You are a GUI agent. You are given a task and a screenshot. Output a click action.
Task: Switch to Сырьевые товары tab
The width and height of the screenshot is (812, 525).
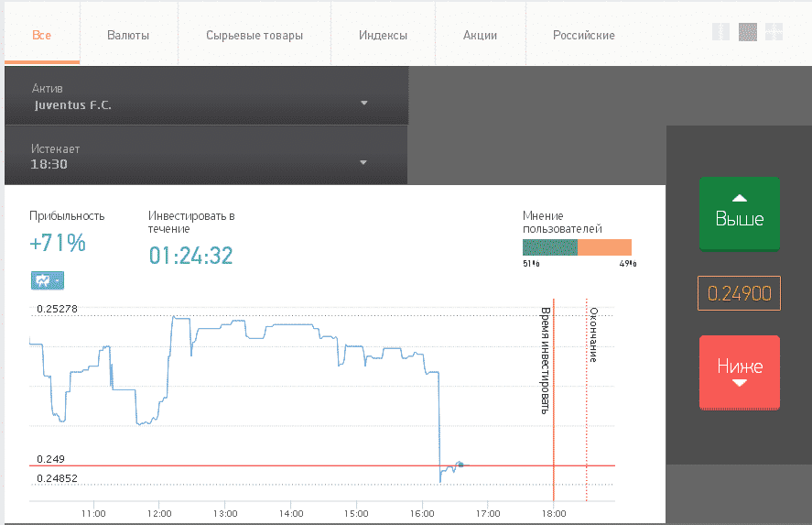(x=254, y=35)
